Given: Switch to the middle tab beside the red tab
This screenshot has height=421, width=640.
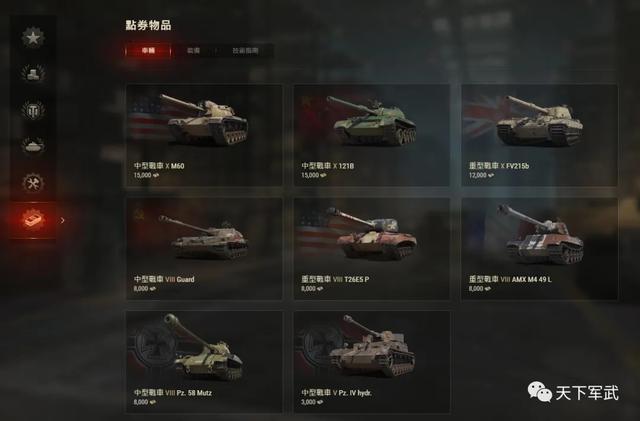Looking at the screenshot, I should coord(193,51).
